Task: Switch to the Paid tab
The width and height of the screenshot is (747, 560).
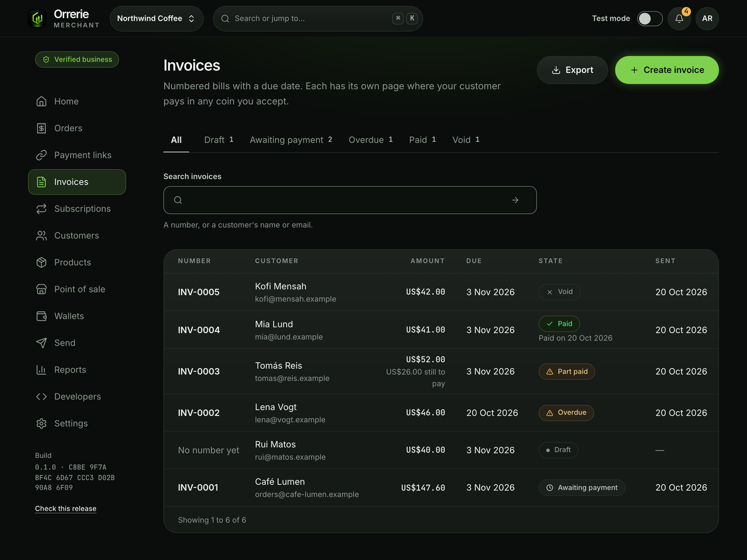Action: click(x=423, y=140)
